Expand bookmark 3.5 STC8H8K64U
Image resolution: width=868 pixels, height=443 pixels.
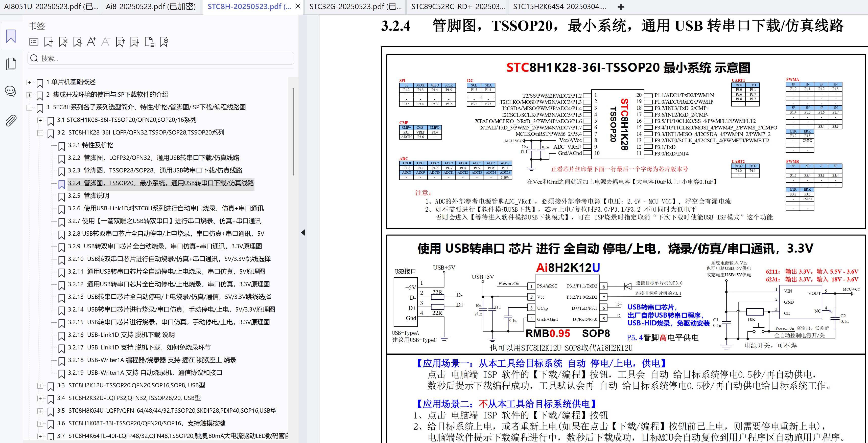click(40, 411)
